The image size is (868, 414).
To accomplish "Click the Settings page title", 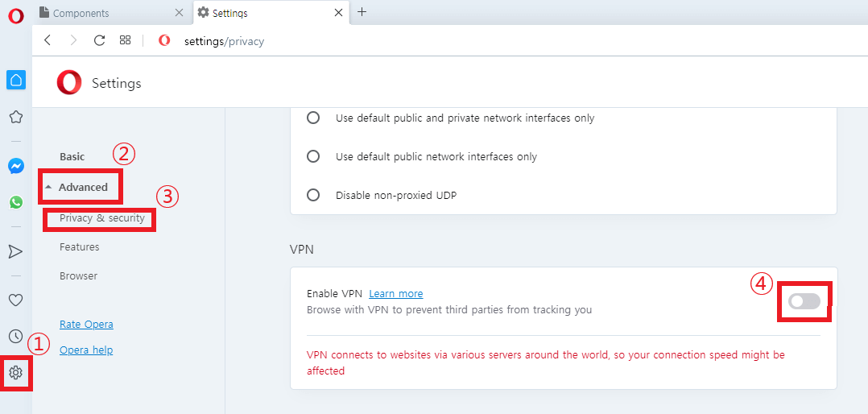I will 116,84.
